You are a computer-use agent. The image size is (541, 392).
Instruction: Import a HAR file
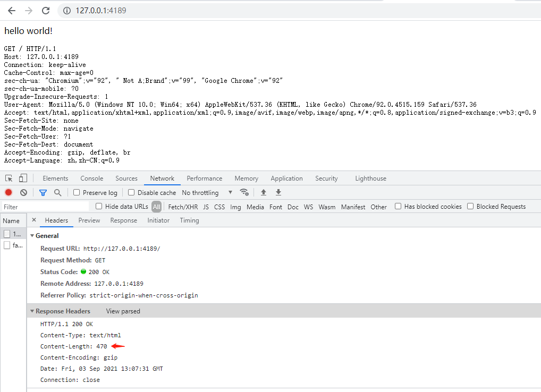coord(263,192)
